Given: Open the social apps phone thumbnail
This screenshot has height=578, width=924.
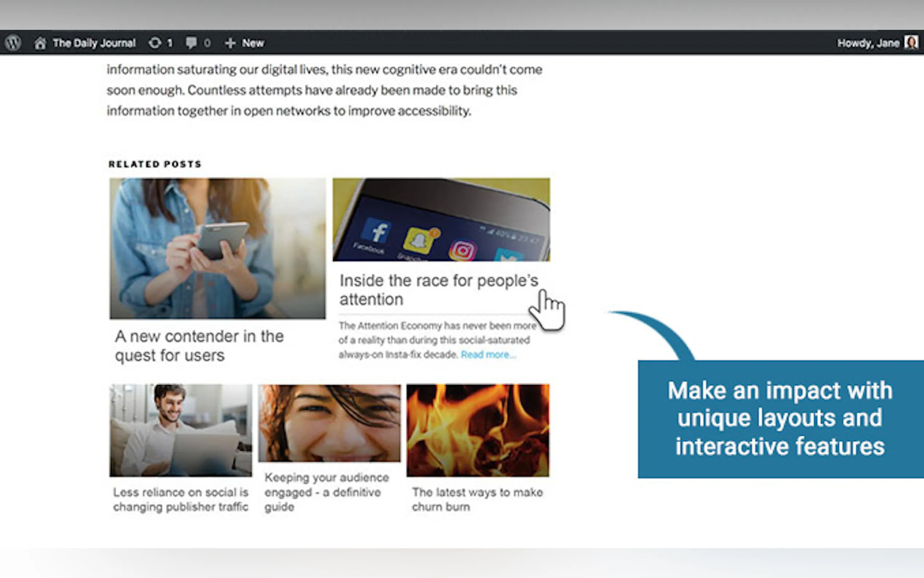Looking at the screenshot, I should coord(441,220).
